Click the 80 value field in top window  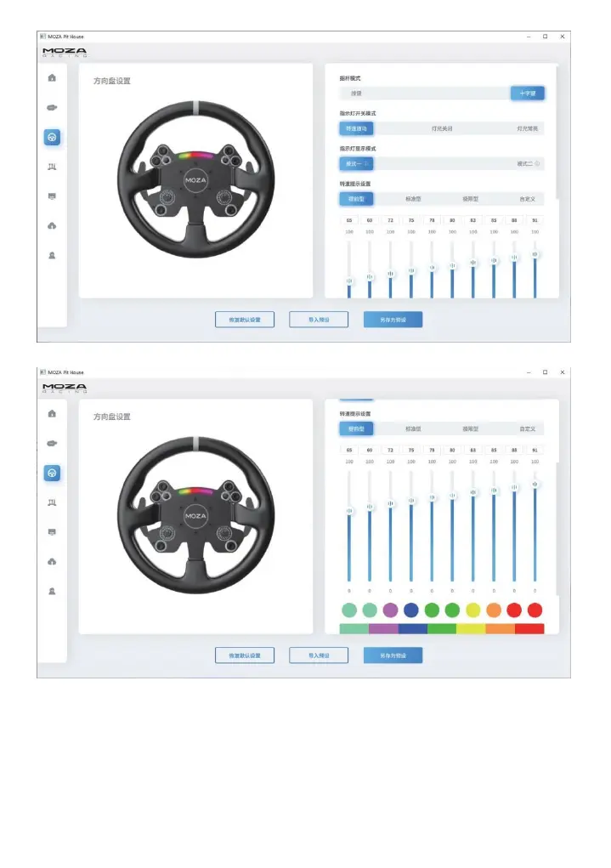tap(452, 220)
